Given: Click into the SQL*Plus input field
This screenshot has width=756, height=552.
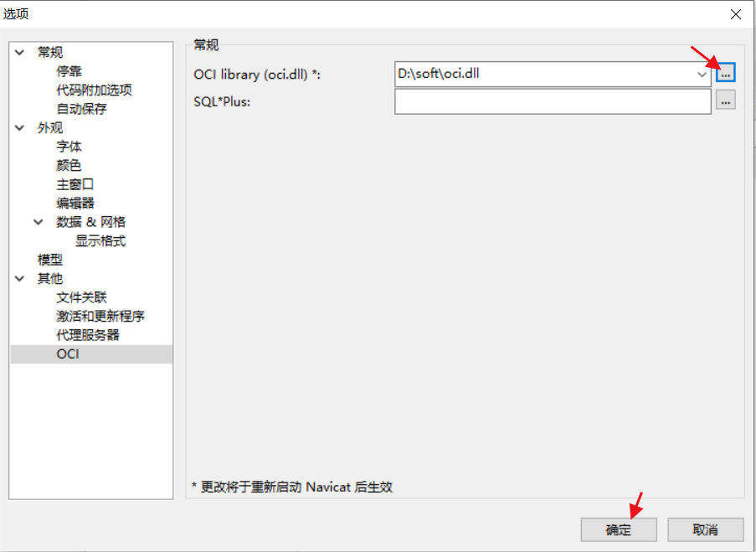Looking at the screenshot, I should [x=553, y=101].
